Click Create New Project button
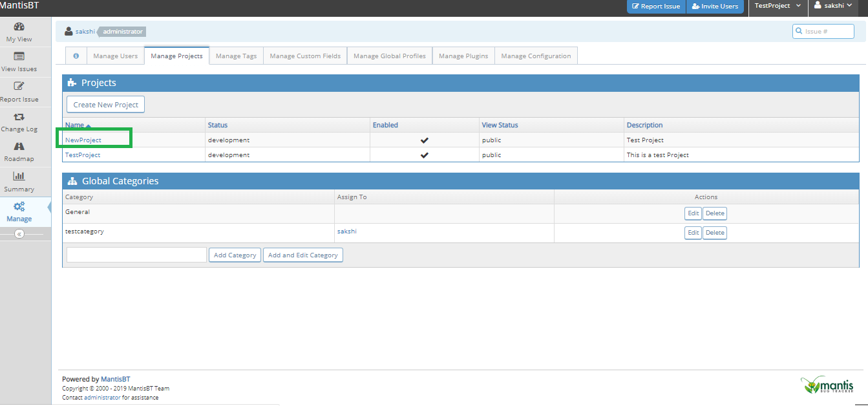Viewport: 868px width, 408px height. pyautogui.click(x=106, y=105)
